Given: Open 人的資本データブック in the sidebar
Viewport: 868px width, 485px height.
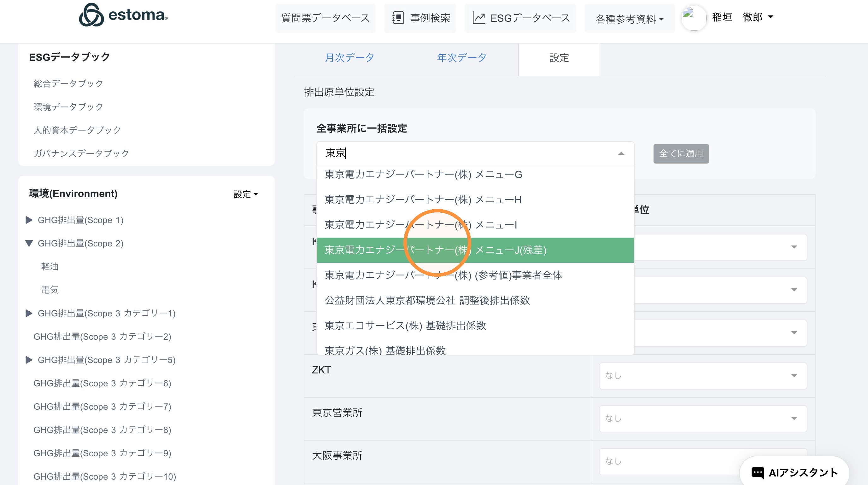Looking at the screenshot, I should coord(77,130).
